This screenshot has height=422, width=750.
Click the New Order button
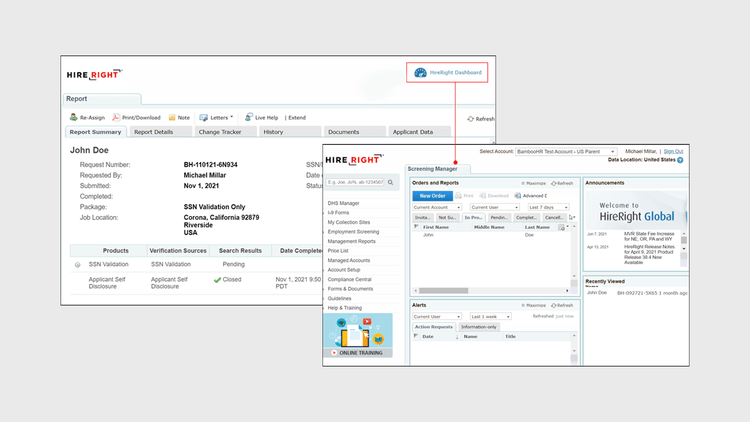pyautogui.click(x=432, y=196)
